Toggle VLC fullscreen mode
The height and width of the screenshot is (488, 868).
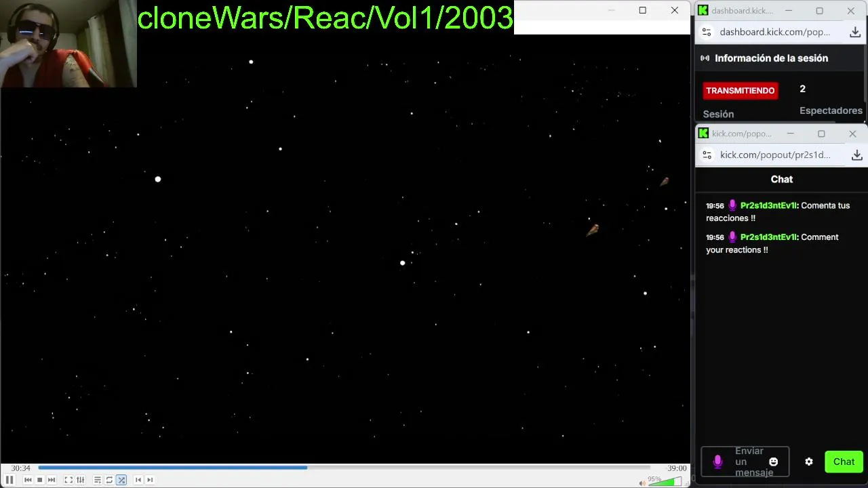click(x=68, y=480)
